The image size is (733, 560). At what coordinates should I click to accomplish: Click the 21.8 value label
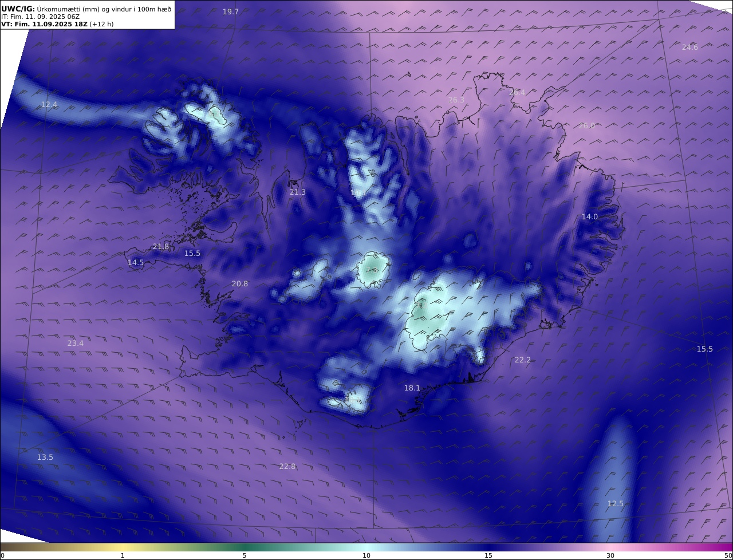click(x=161, y=247)
